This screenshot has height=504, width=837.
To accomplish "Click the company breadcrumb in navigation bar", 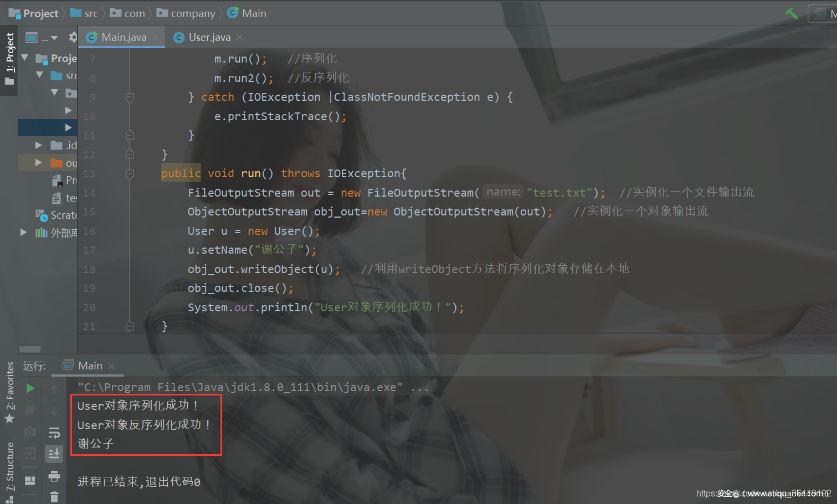I will pos(192,13).
